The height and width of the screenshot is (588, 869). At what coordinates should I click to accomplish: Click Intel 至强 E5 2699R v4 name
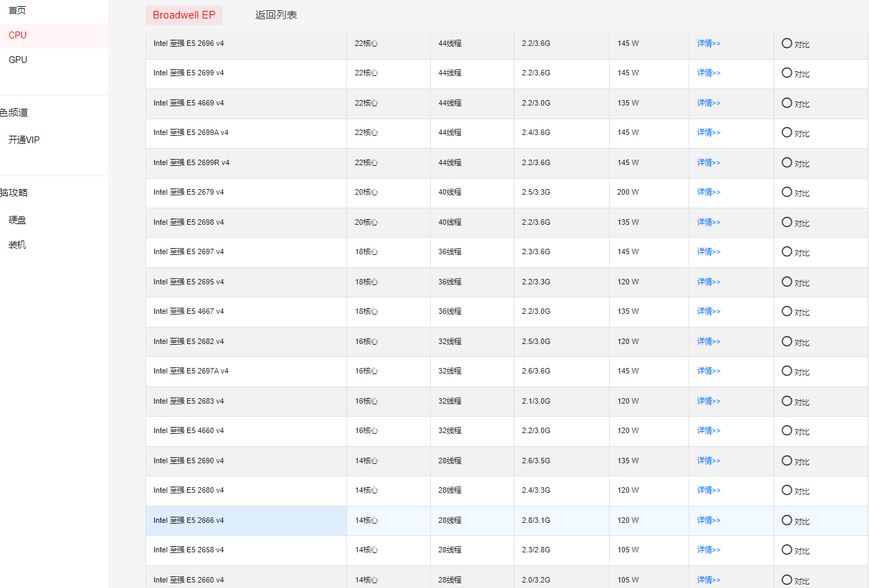pyautogui.click(x=191, y=162)
